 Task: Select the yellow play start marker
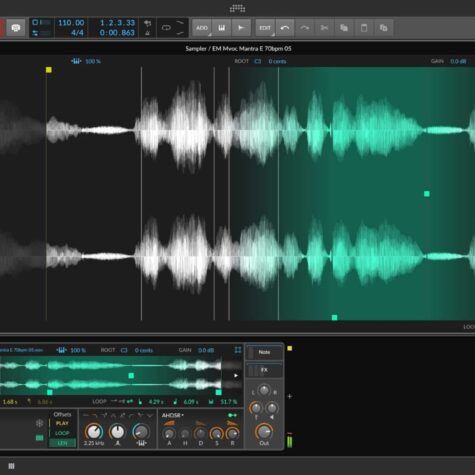coord(49,70)
